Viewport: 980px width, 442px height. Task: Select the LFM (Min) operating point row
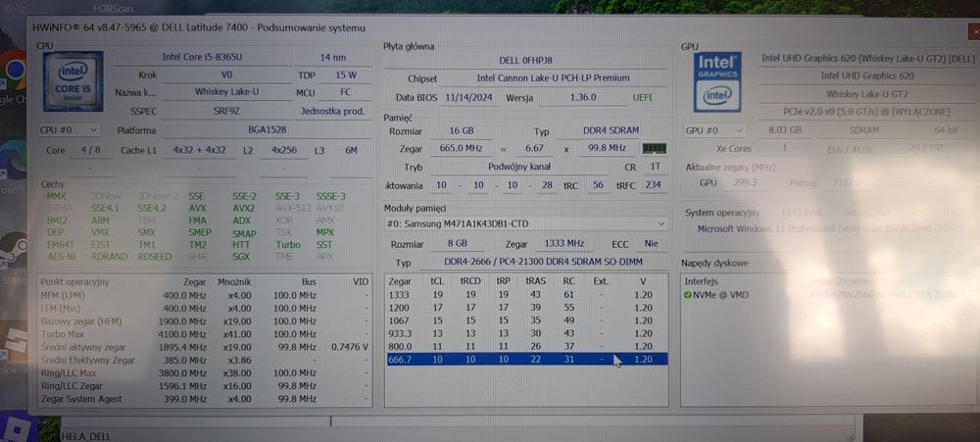pos(205,308)
